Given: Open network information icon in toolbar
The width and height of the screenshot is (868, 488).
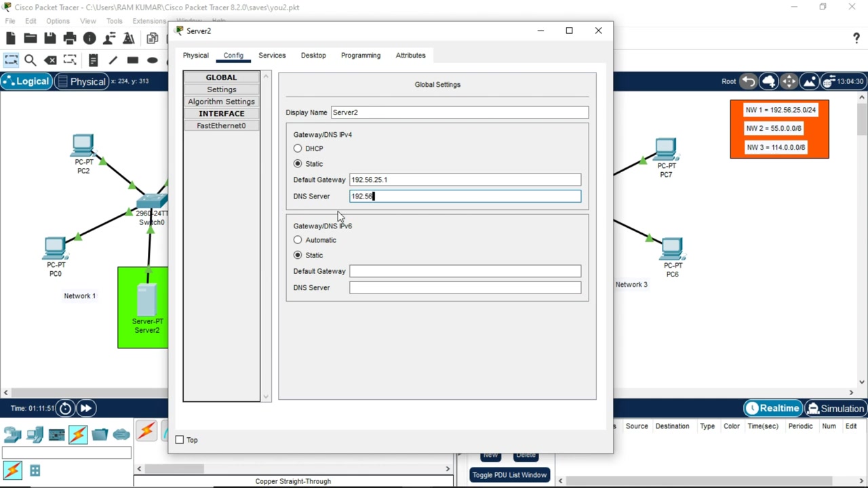Looking at the screenshot, I should click(90, 39).
